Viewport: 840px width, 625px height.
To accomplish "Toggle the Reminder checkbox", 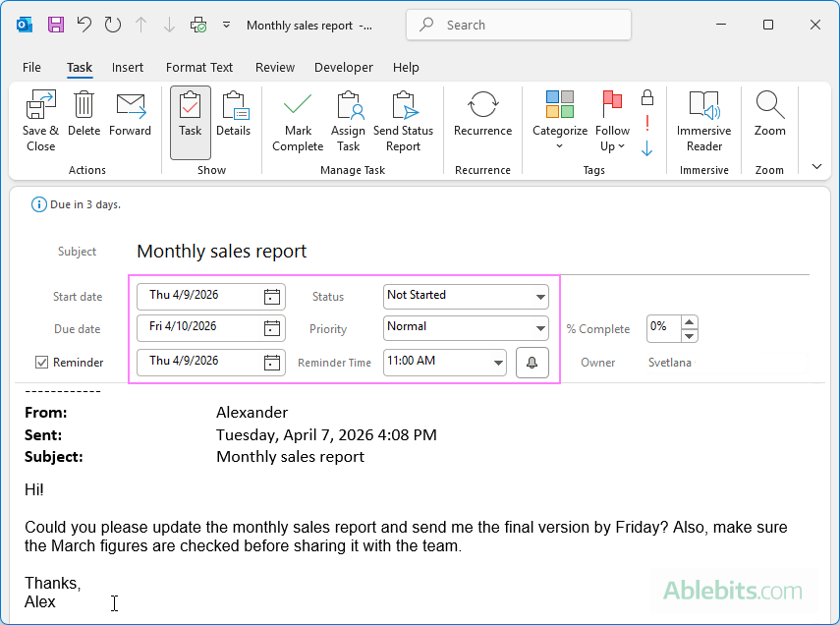I will (41, 362).
